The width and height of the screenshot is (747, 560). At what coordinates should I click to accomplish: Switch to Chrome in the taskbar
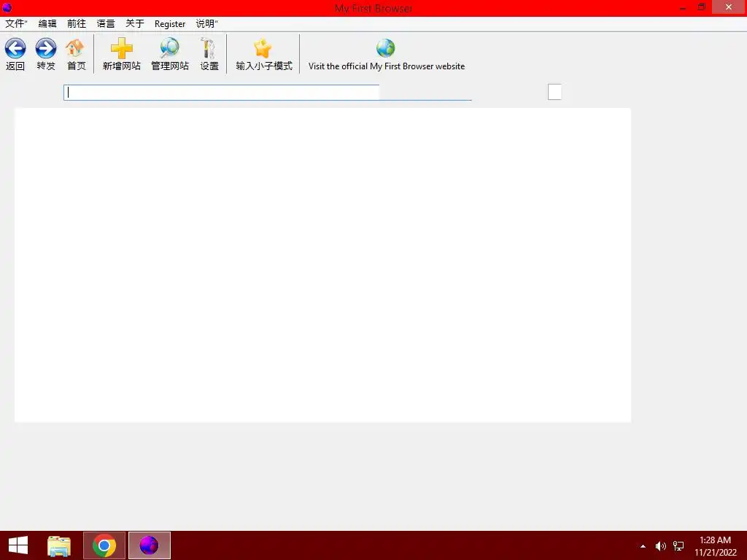[x=104, y=545]
